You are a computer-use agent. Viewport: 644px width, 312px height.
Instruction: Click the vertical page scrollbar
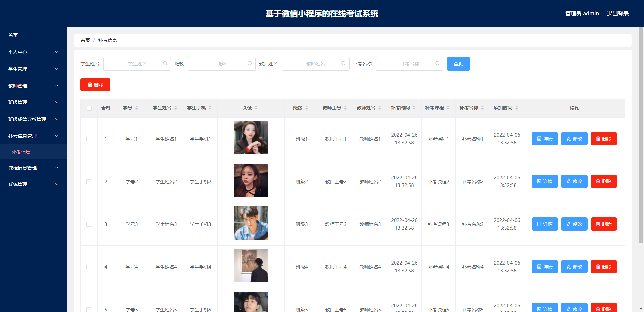pos(641,134)
